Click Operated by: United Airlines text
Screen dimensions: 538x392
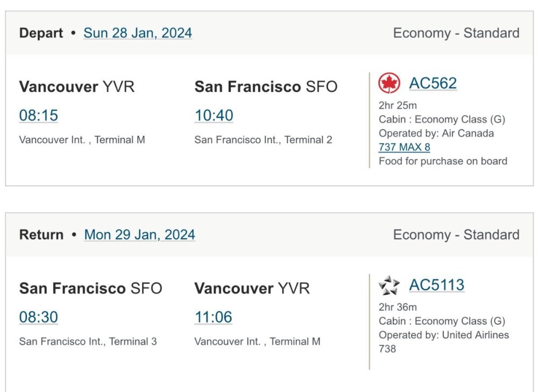click(443, 334)
